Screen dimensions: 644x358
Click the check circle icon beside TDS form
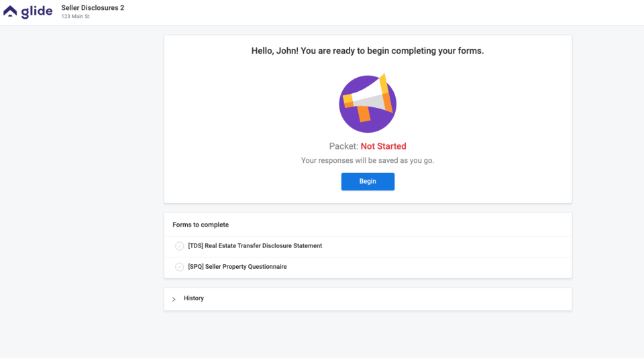point(179,246)
